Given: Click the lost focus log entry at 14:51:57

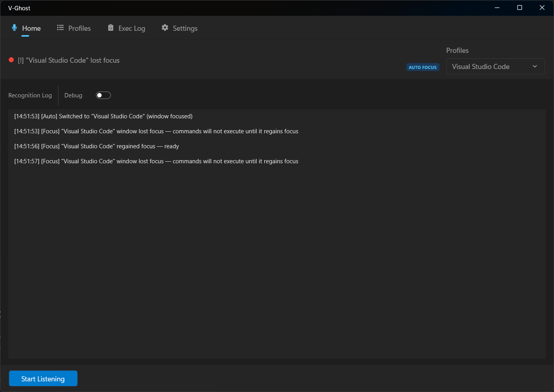Looking at the screenshot, I should 156,161.
